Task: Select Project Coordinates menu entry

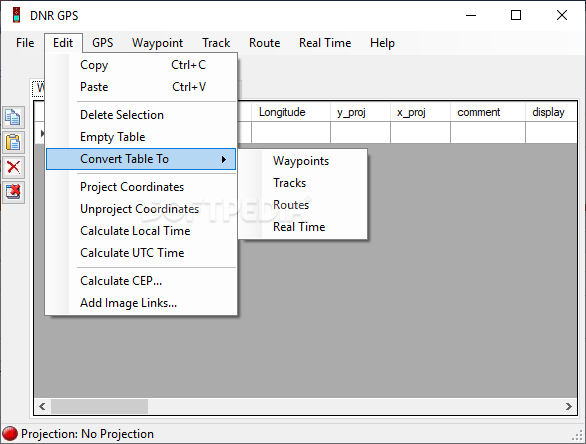Action: (x=141, y=187)
